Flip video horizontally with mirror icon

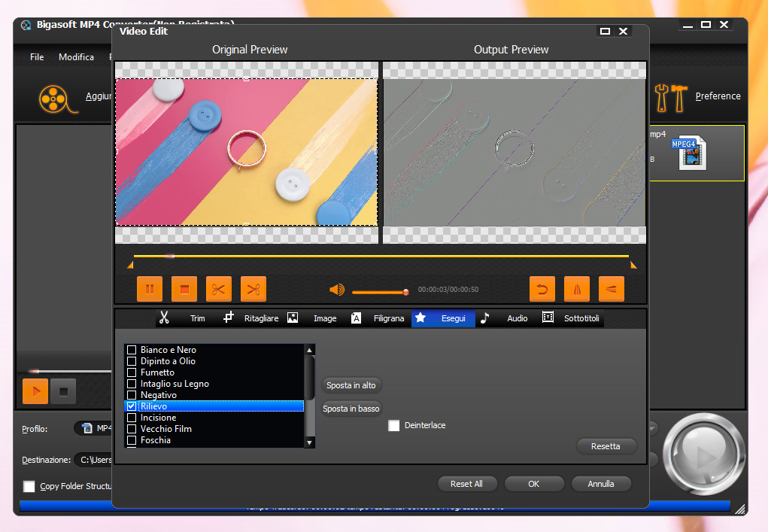(x=577, y=289)
